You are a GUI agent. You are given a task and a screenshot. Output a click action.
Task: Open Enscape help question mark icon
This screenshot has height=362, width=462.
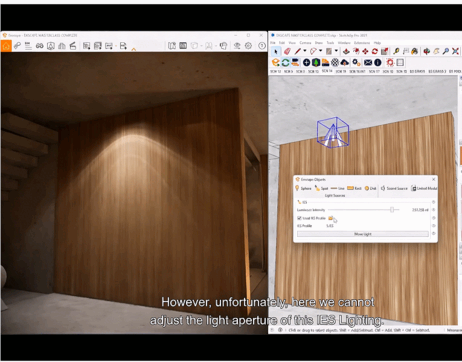point(262,46)
